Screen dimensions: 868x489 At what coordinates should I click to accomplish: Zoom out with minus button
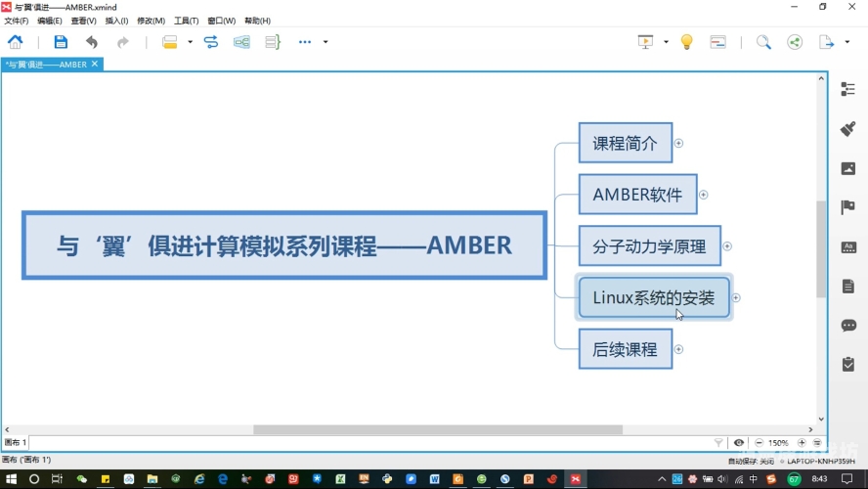(x=759, y=442)
